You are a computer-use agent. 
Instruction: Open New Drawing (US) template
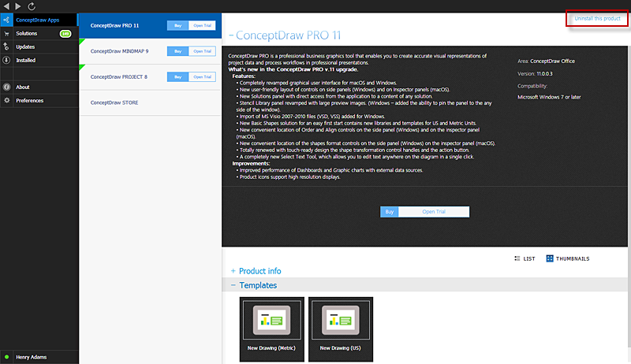(341, 329)
